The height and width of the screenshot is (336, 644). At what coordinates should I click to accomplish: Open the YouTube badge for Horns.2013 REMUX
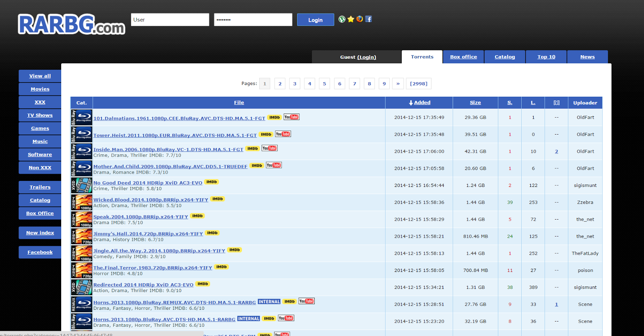[307, 301]
